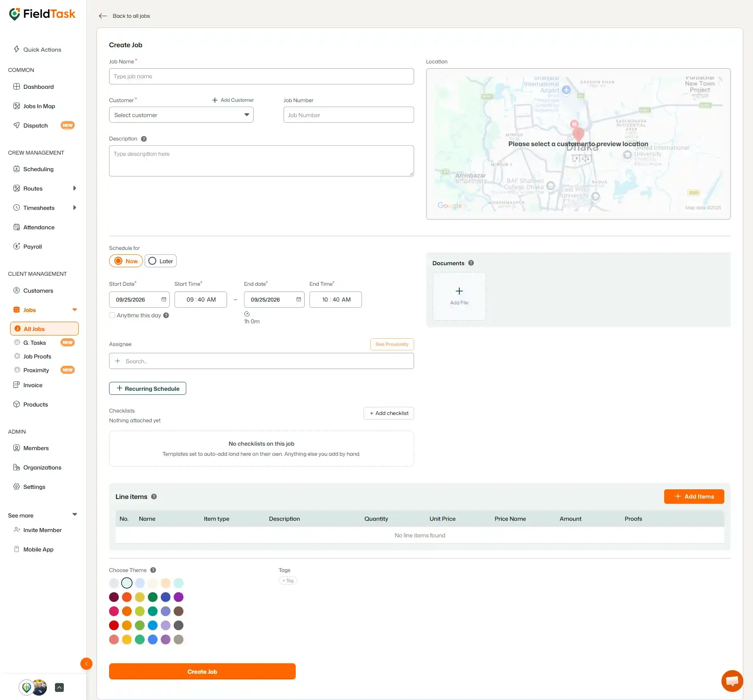753x700 pixels.
Task: Click the Line items help icon
Action: coord(154,497)
